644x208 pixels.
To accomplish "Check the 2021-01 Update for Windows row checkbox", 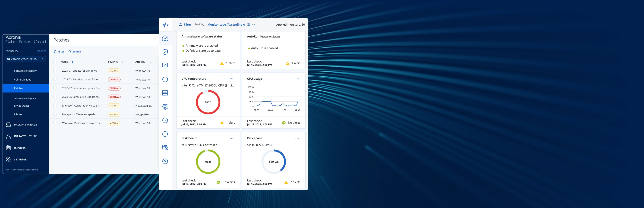I will 55,71.
